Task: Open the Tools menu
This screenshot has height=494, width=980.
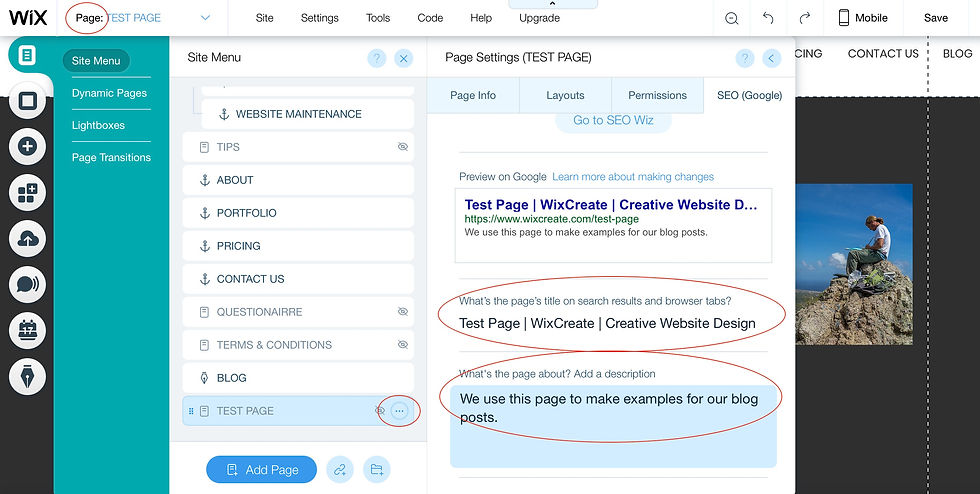Action: click(x=378, y=18)
